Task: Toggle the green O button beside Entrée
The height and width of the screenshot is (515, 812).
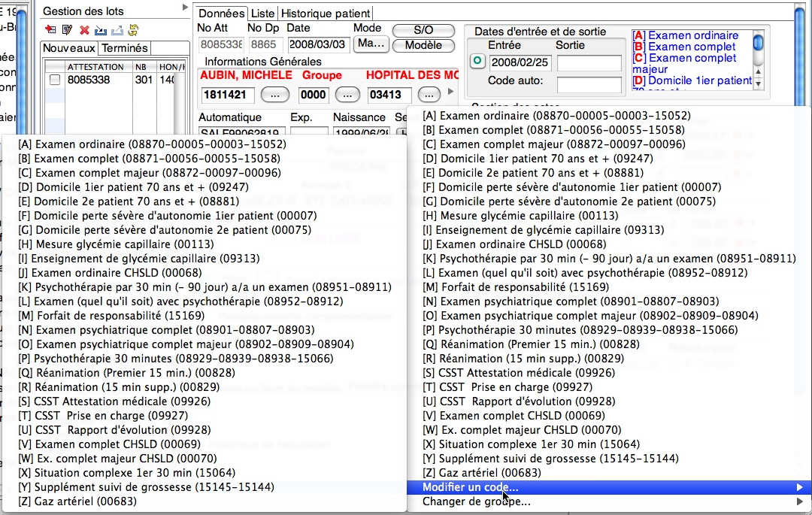Action: (x=477, y=61)
